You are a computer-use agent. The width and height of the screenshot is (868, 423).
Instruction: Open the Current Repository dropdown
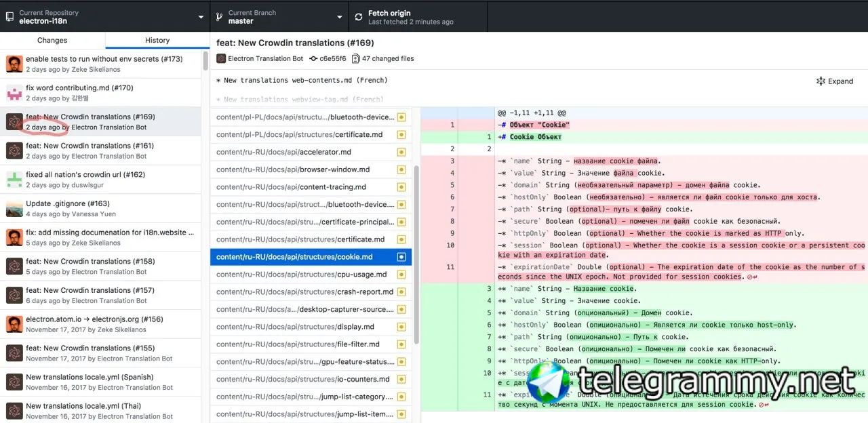105,16
